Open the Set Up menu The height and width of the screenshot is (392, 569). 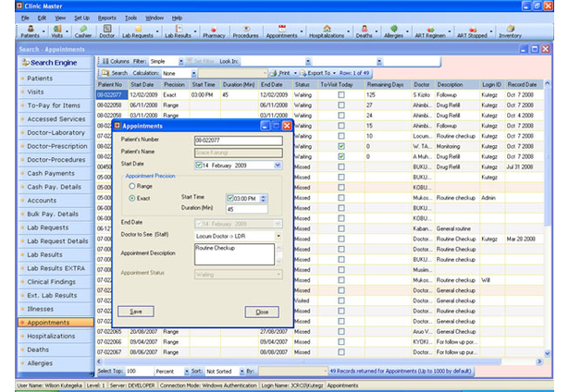81,18
